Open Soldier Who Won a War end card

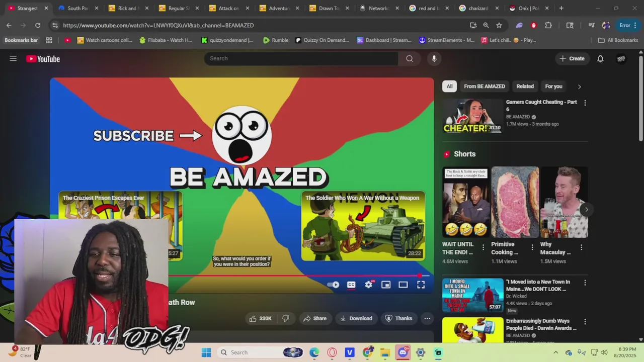point(363,226)
